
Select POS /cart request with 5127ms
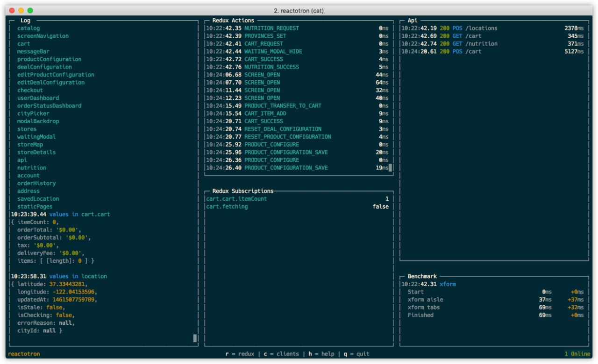pos(493,51)
